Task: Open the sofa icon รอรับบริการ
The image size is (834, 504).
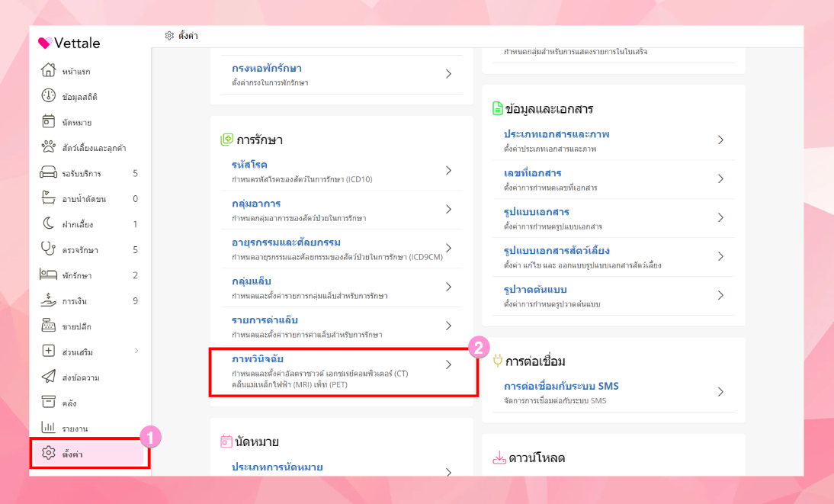Action: pyautogui.click(x=48, y=172)
